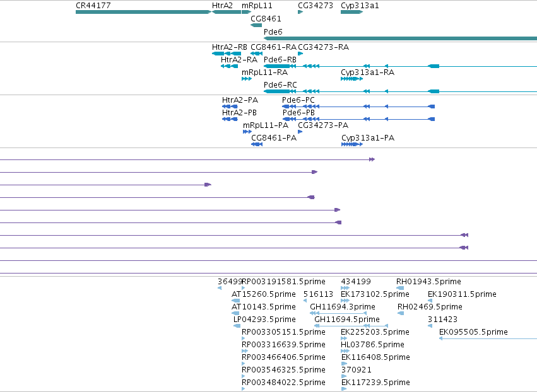Screen dimensions: 537x392
Task: Select protein HtrA2-PA label
Action: click(x=240, y=100)
